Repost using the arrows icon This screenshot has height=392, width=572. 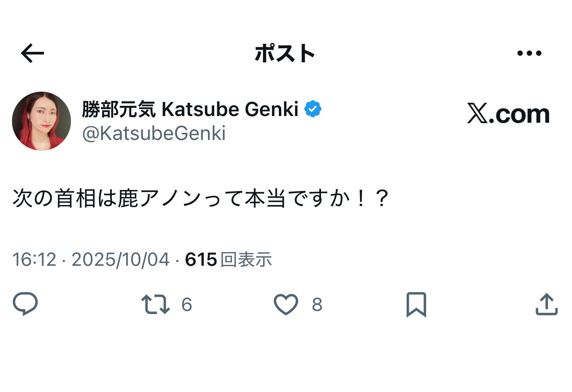155,304
